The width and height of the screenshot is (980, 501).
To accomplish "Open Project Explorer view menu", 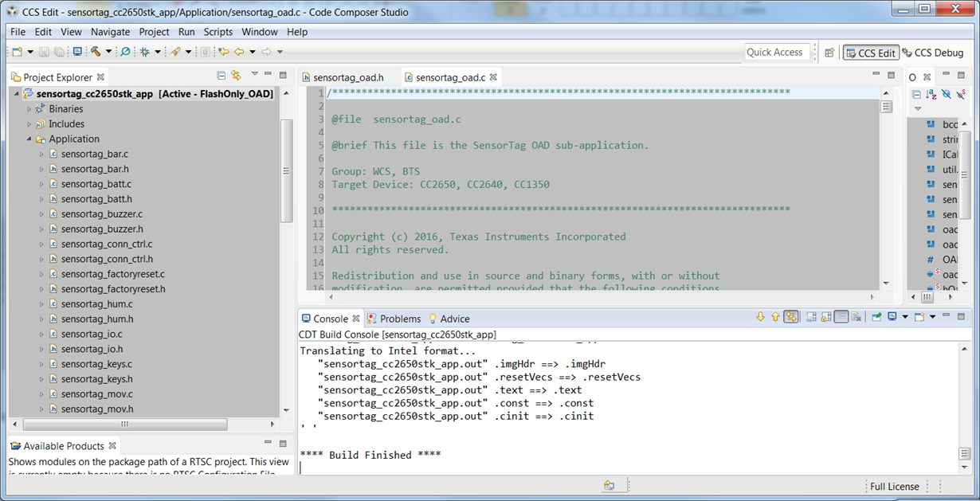I will pos(255,75).
